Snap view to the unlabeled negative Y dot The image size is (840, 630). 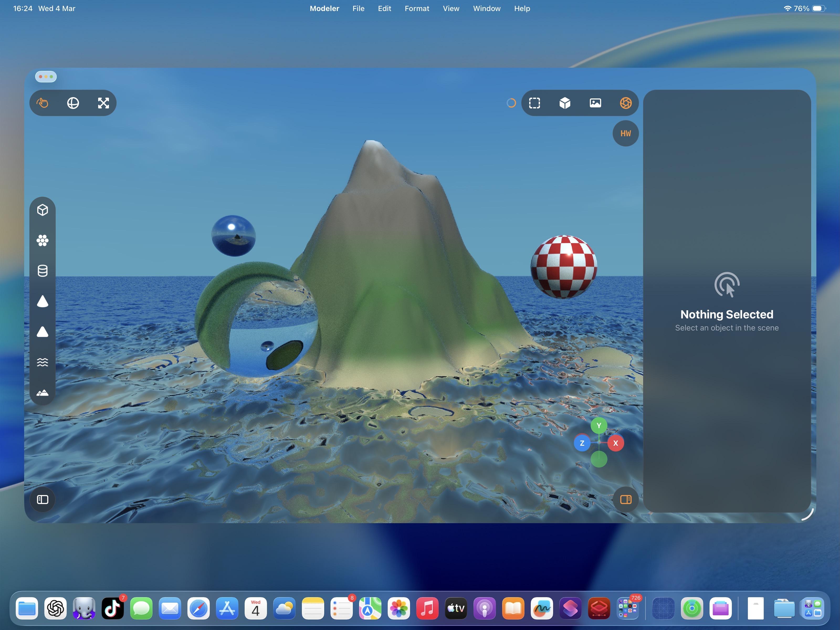pos(599,459)
